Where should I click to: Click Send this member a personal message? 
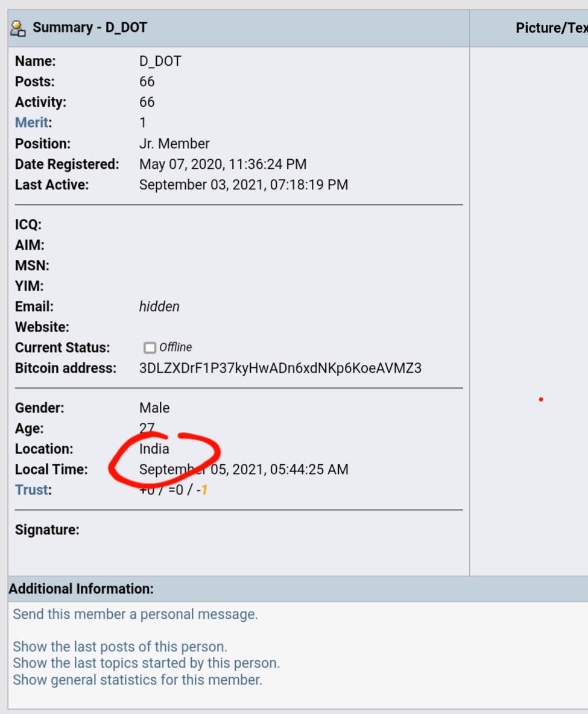tap(135, 614)
